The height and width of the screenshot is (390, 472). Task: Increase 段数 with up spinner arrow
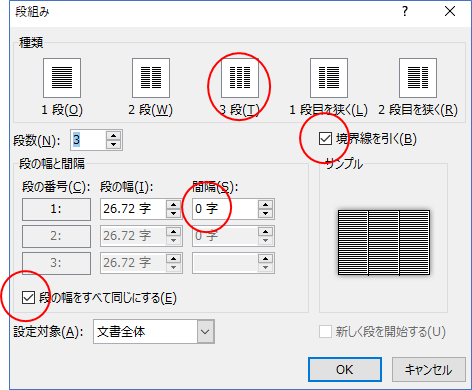coord(114,136)
